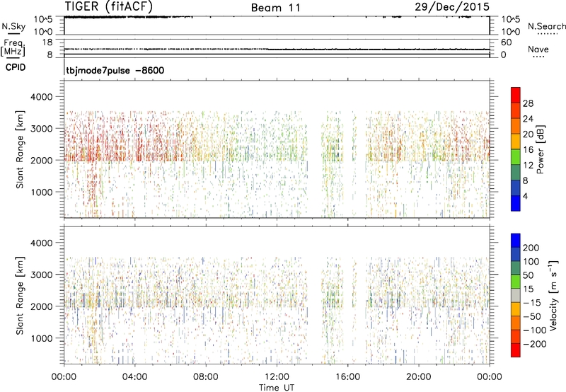Click the red bottom of velocity color bar

pyautogui.click(x=516, y=350)
